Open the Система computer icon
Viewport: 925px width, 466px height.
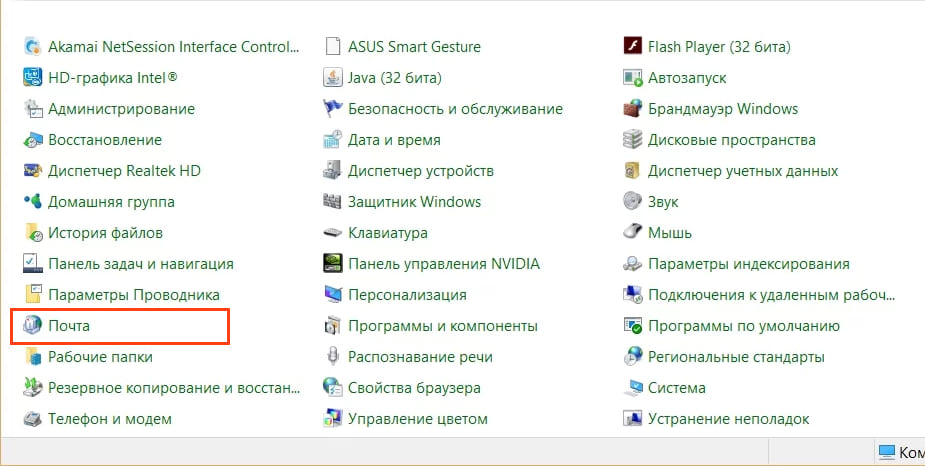pyautogui.click(x=632, y=388)
